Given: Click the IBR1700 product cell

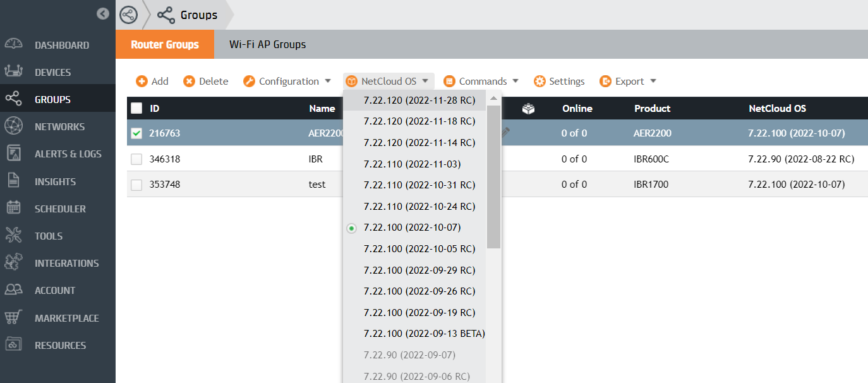Looking at the screenshot, I should [651, 185].
